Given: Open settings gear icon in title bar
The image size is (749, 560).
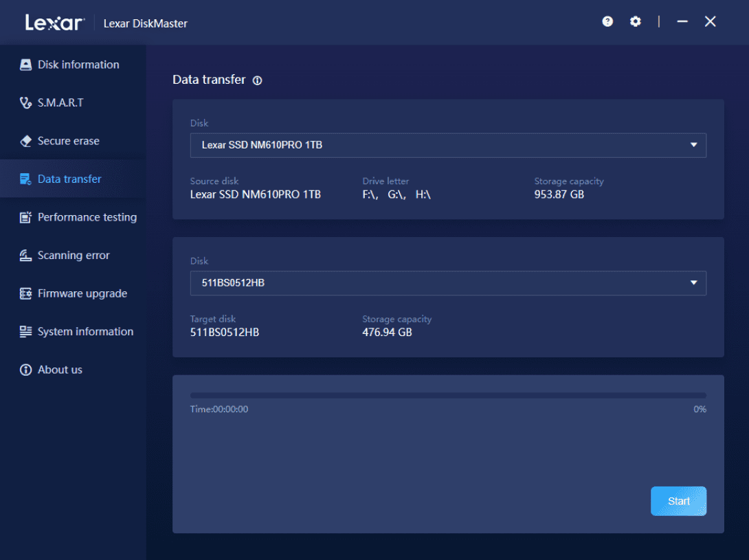Looking at the screenshot, I should tap(636, 21).
